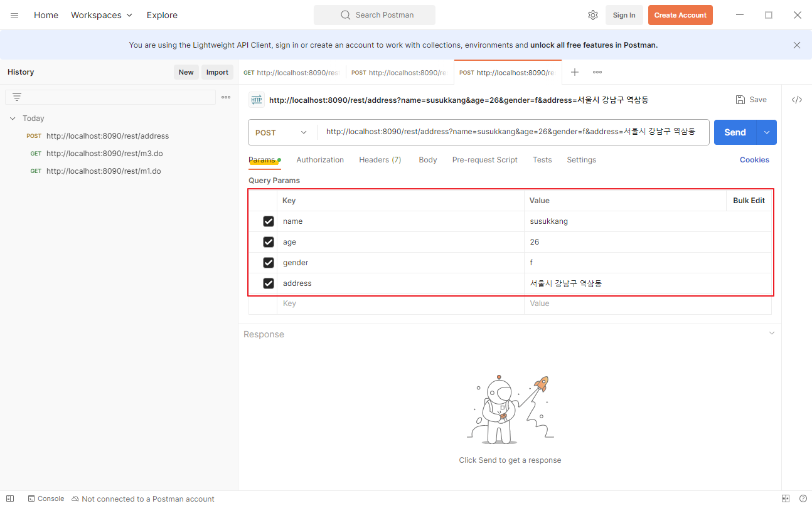Screen dimensions: 812x506
Task: Open the POST method dropdown
Action: click(282, 132)
